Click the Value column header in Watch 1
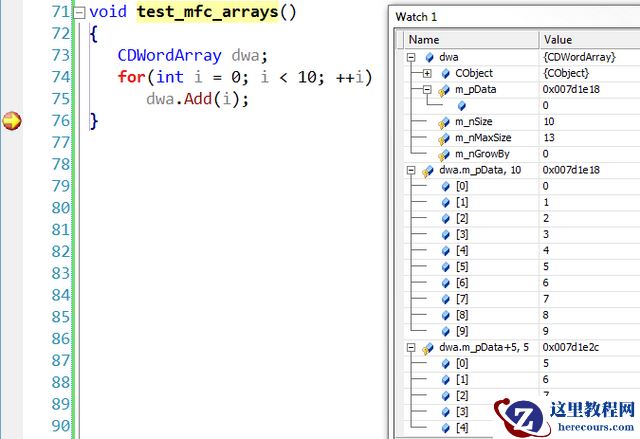 click(x=590, y=40)
